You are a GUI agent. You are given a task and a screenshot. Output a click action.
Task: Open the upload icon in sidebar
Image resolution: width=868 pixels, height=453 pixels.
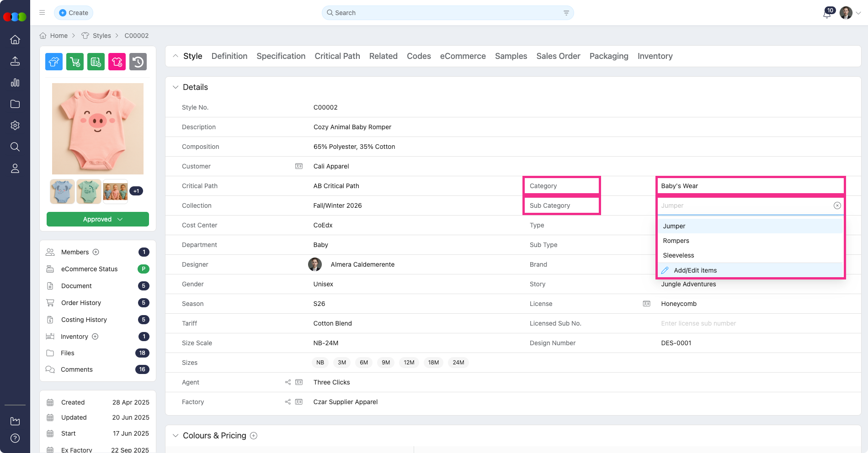pyautogui.click(x=15, y=61)
